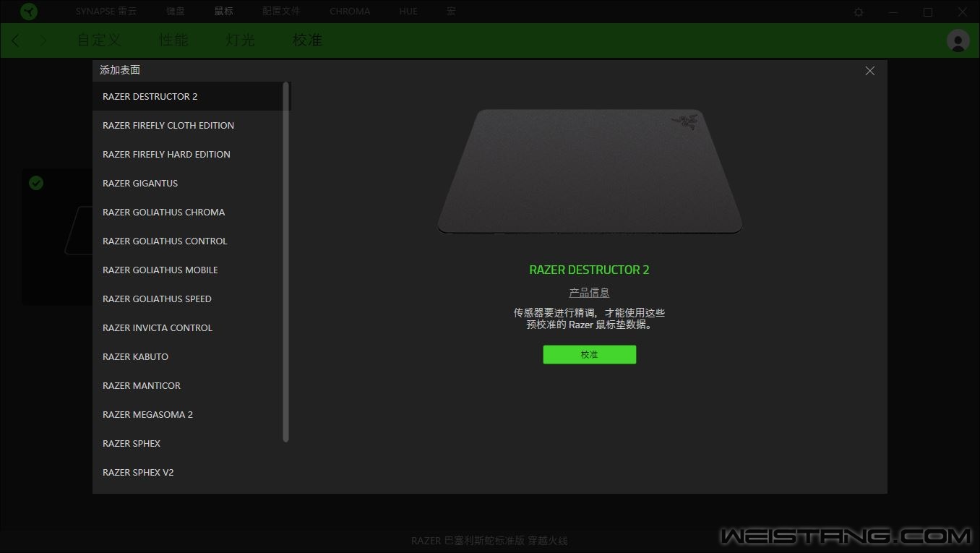Click the Destructor 2 mouse mat preview image

[590, 171]
